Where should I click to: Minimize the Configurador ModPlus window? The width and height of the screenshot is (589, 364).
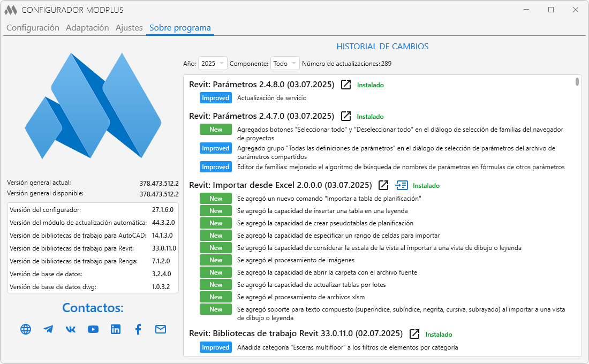[x=526, y=10]
